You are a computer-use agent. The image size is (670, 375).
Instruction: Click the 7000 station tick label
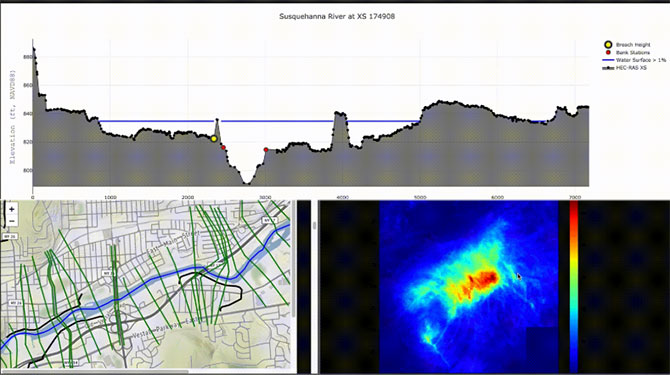[x=575, y=197]
